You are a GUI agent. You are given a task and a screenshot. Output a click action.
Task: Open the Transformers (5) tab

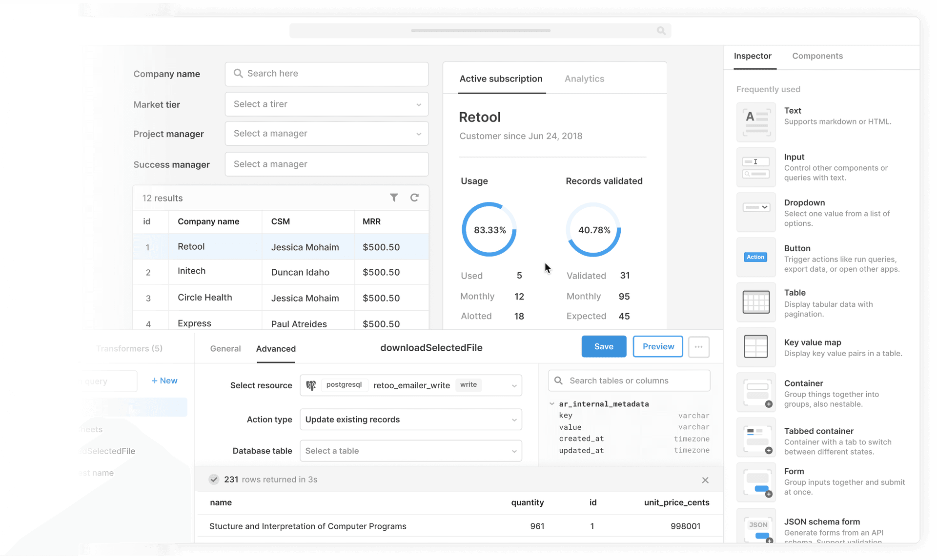(129, 348)
